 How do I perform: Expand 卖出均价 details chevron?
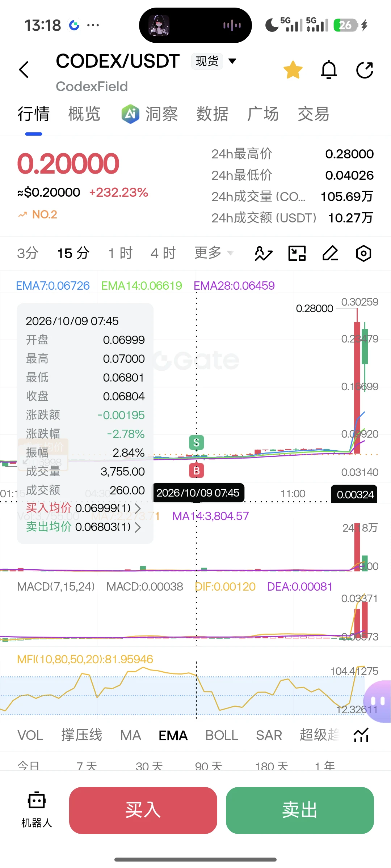coord(138,527)
